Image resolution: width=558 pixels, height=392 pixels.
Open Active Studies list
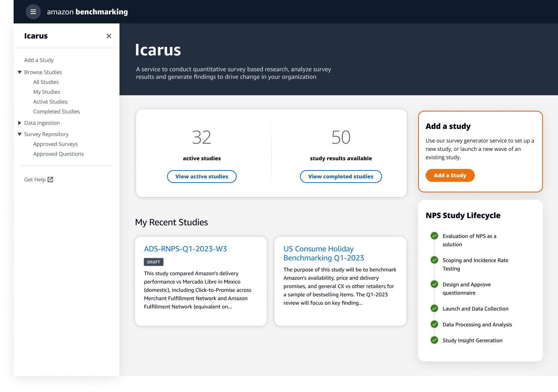[50, 102]
